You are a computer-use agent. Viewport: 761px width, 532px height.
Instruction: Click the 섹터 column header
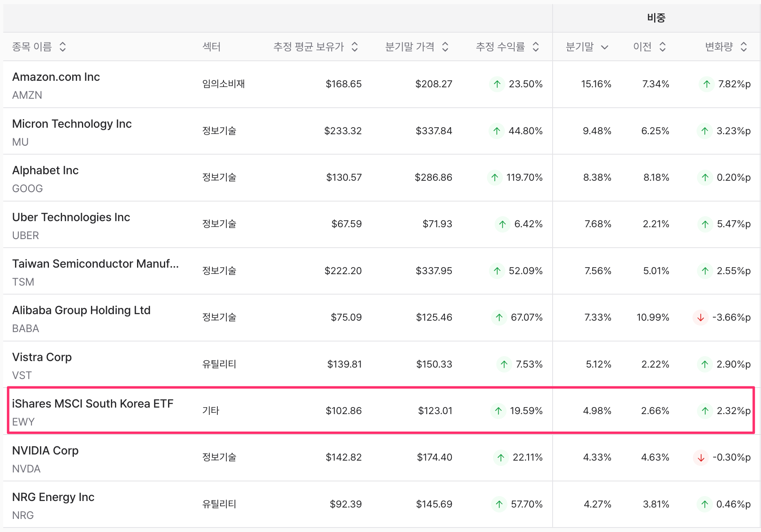(x=211, y=47)
